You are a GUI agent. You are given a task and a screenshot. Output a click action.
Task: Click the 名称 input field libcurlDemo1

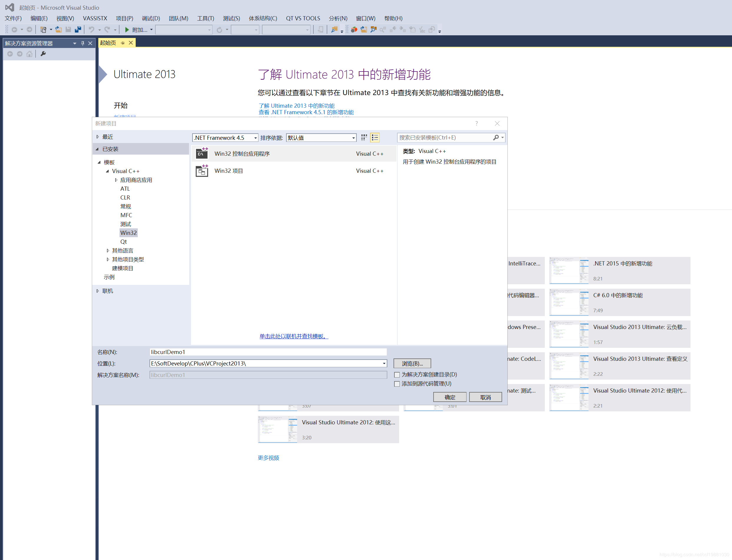268,352
